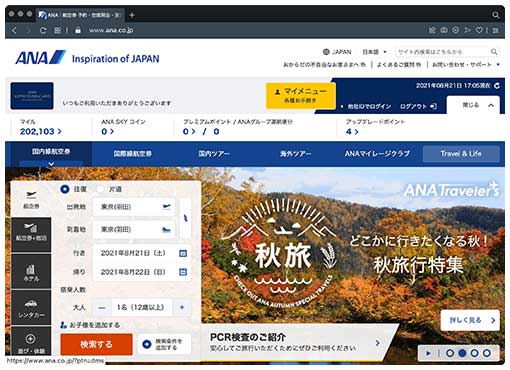Click the browser search magnifier at top right

coord(496,15)
